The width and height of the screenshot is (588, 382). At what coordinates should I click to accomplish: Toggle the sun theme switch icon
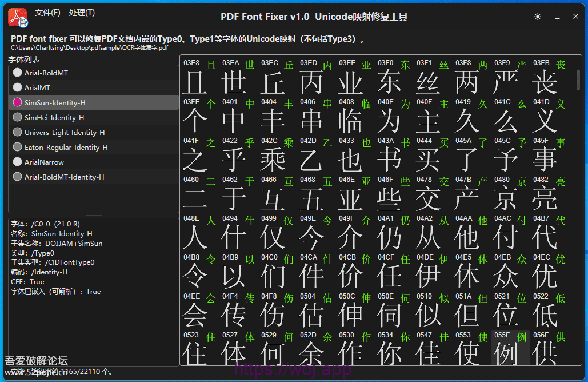click(x=537, y=17)
